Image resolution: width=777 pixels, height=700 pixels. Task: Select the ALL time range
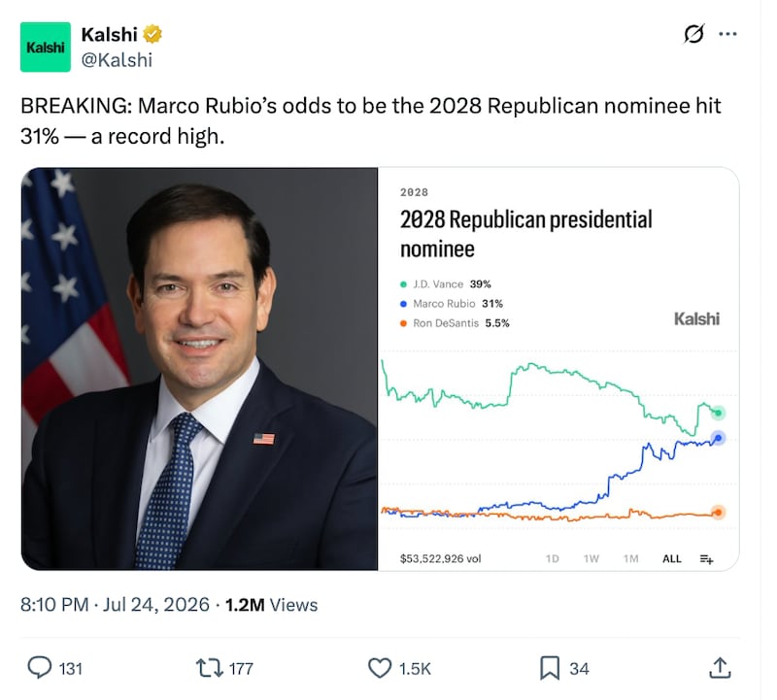point(671,559)
